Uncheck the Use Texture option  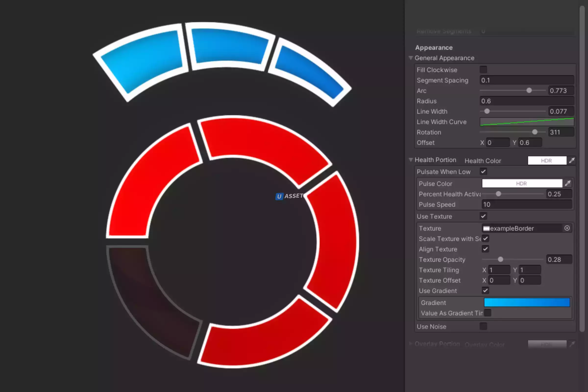pos(483,216)
